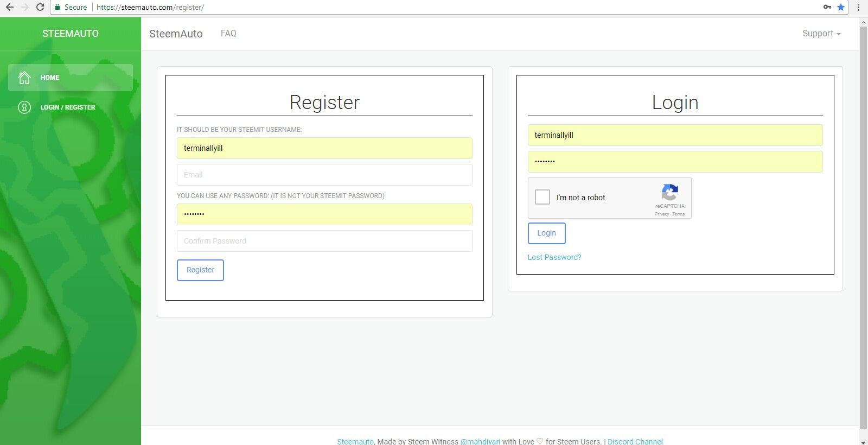Open the FAQ navigation link
This screenshot has height=445, width=868.
pos(228,33)
